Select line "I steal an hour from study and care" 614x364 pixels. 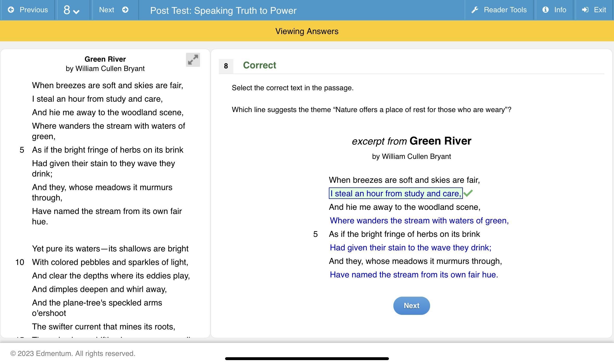coord(395,193)
